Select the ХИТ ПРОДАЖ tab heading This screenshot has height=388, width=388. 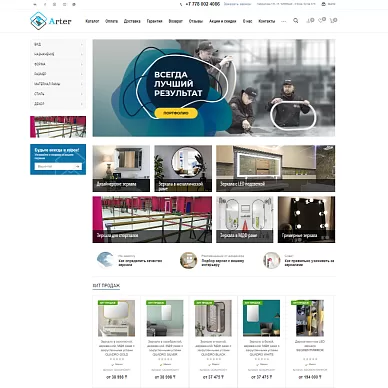point(106,286)
